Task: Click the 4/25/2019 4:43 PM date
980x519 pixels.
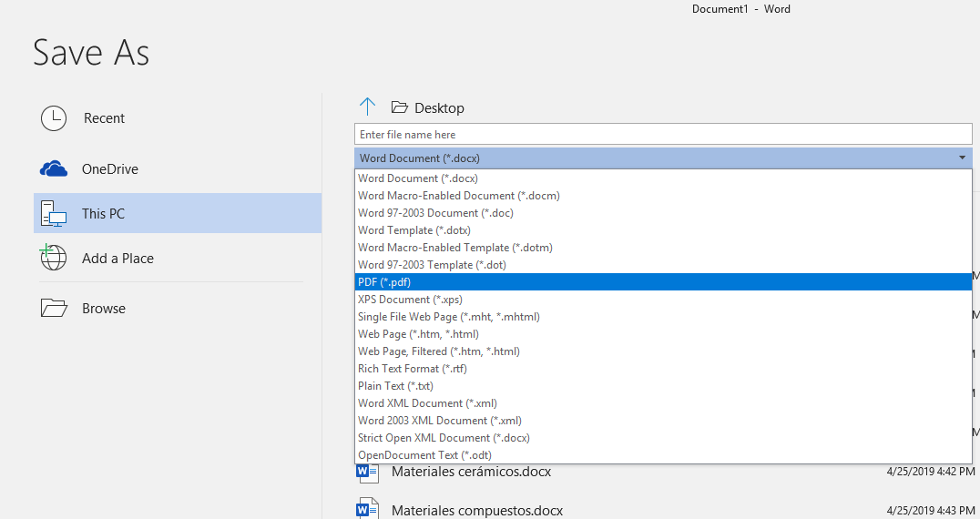Action: tap(931, 511)
